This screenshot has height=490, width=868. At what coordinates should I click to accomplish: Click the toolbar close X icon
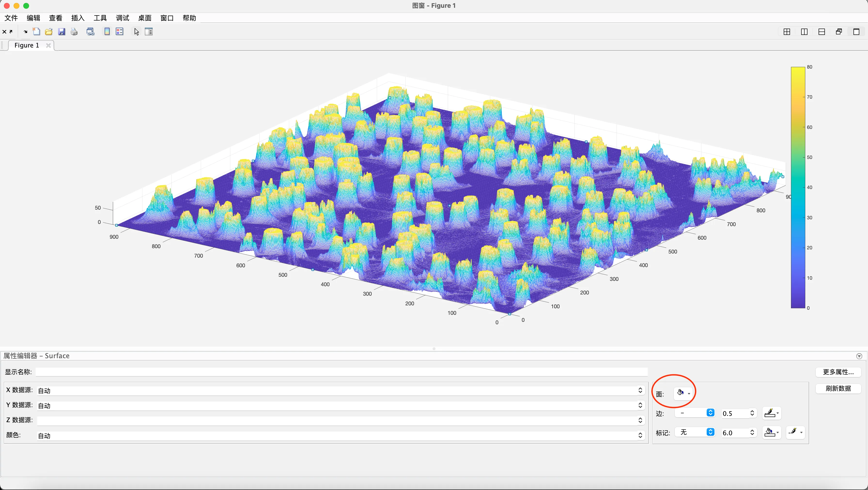point(4,32)
